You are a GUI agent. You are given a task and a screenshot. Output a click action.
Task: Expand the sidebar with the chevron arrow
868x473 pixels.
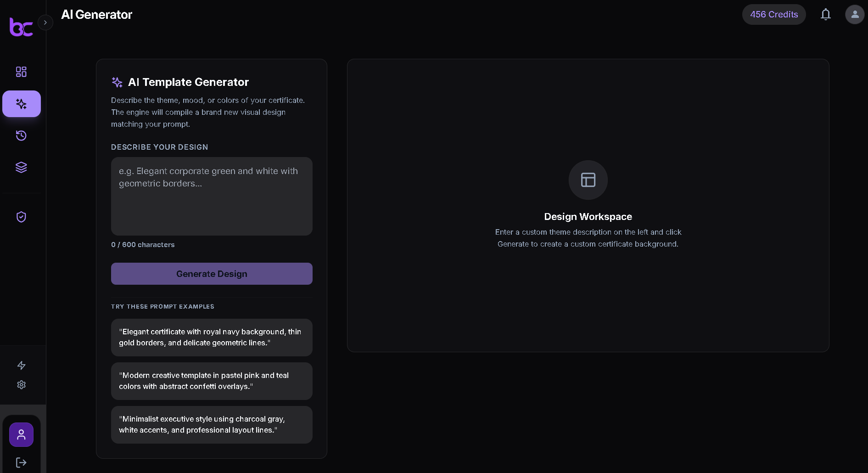pos(45,22)
